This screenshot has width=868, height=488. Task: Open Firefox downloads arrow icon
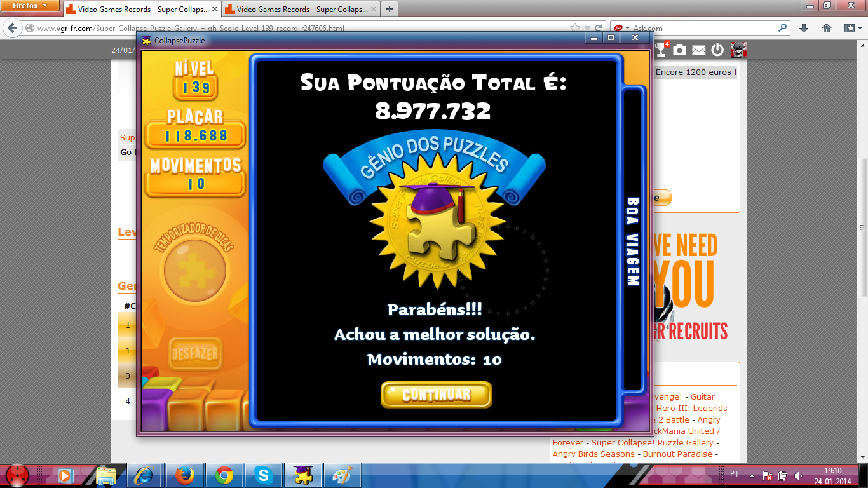804,28
